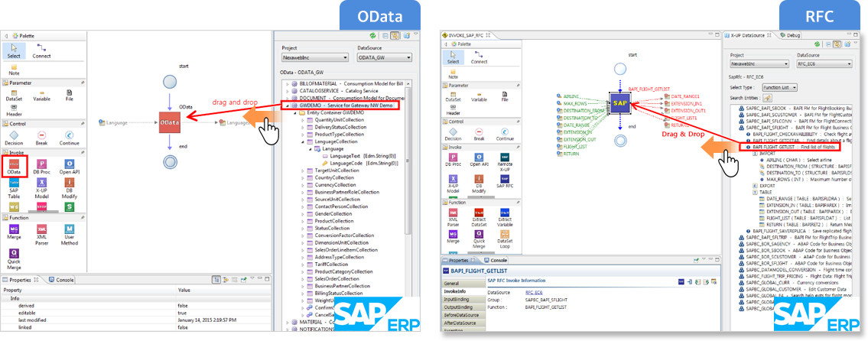
Task: Choose the Extract Variable function icon
Action: tap(505, 216)
